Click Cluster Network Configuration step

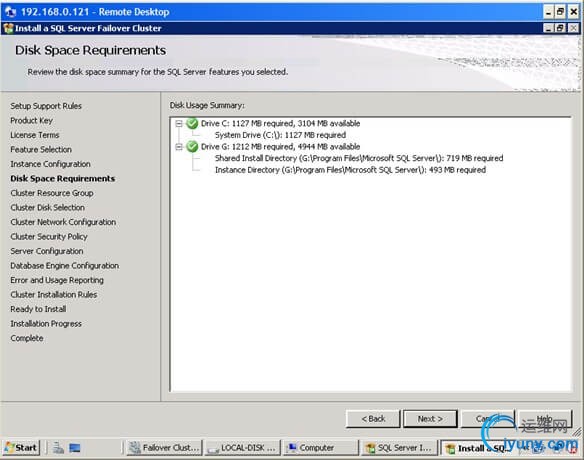[x=63, y=222]
